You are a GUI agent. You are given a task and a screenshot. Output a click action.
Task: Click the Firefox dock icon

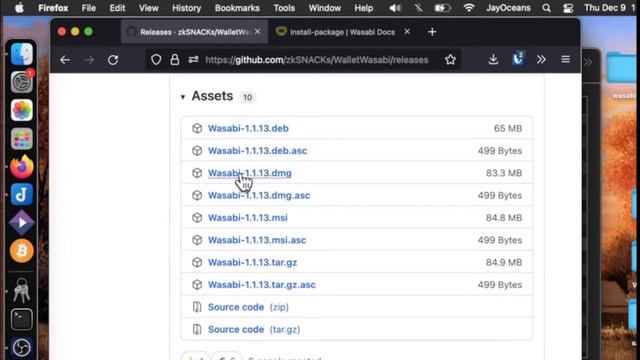point(22,167)
